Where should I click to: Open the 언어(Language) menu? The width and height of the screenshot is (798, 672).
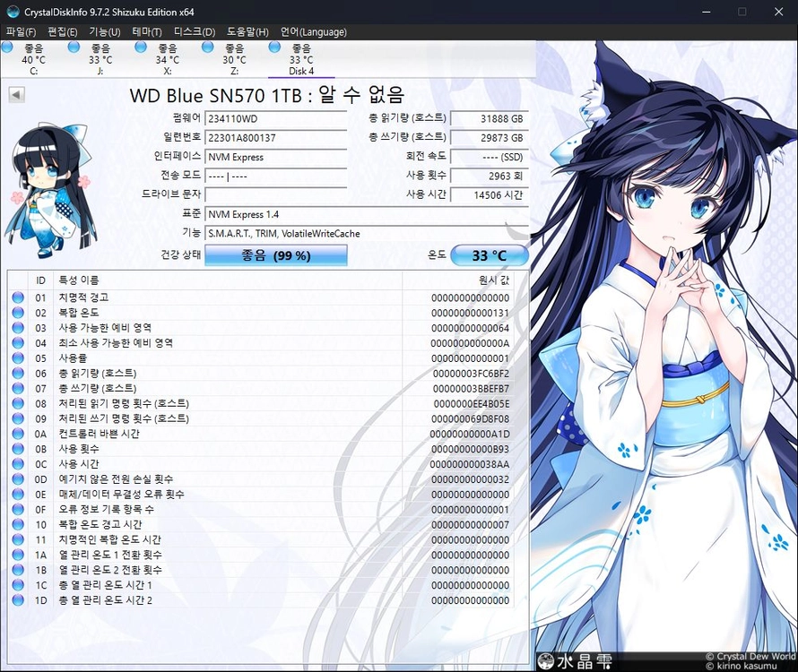pyautogui.click(x=314, y=32)
